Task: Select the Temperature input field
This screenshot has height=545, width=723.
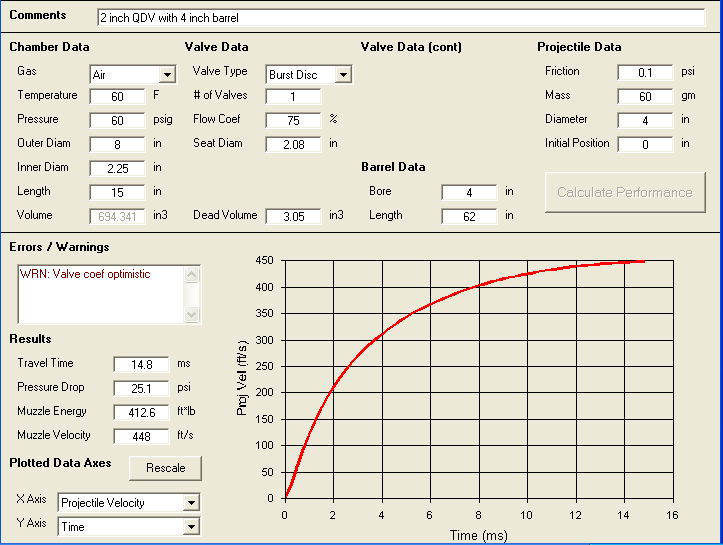Action: point(118,96)
